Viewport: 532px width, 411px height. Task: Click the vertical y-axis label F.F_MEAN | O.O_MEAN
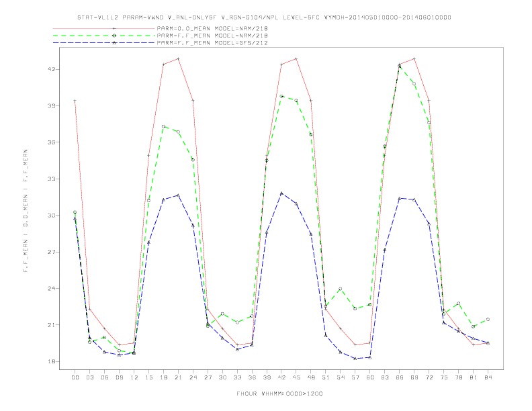click(26, 211)
